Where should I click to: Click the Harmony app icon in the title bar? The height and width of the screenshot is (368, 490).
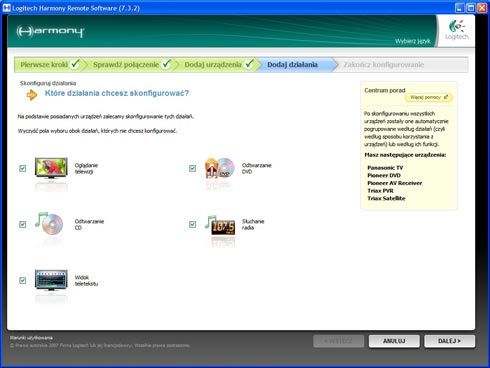point(6,8)
